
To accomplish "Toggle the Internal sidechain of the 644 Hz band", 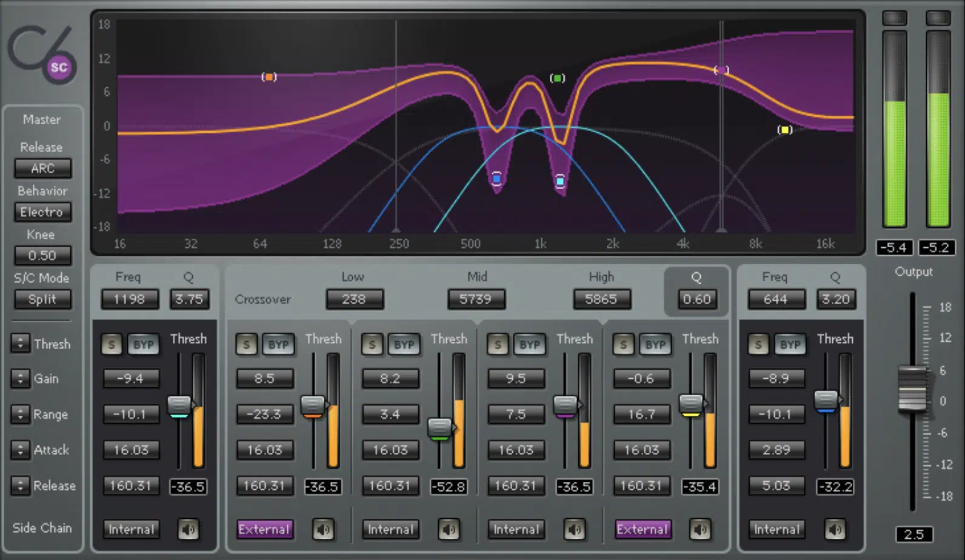I will click(776, 530).
